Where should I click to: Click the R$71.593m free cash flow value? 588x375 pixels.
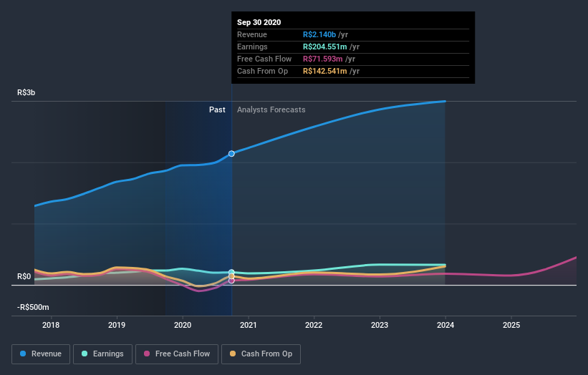323,59
